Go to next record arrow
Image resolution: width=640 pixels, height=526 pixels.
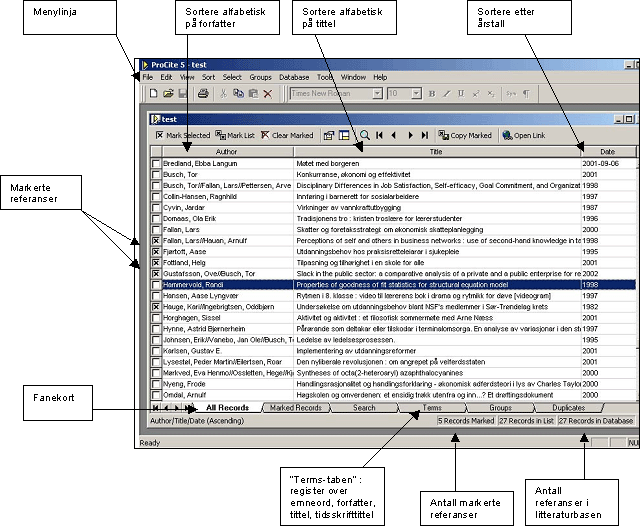click(411, 135)
